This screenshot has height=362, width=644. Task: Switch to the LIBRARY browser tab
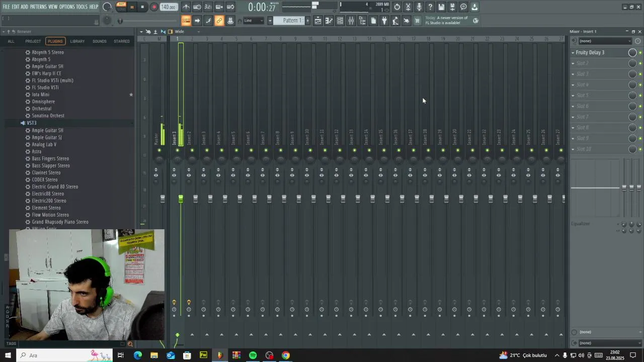pos(77,41)
